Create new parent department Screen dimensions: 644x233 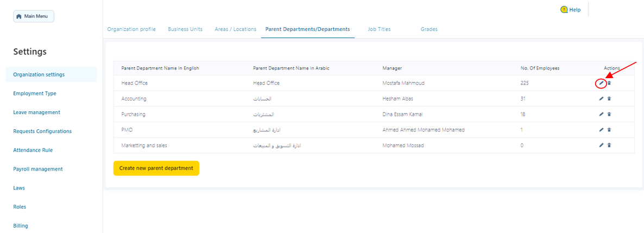[156, 168]
